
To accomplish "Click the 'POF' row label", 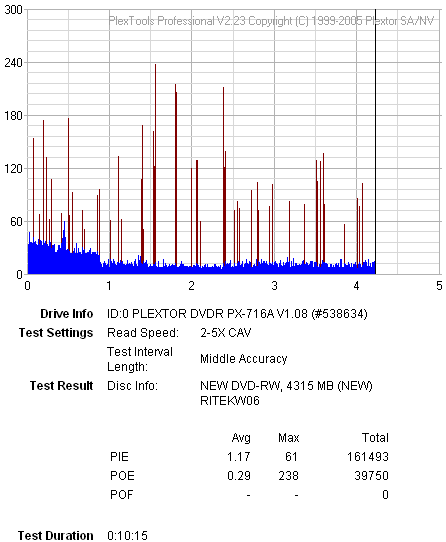I will [121, 495].
